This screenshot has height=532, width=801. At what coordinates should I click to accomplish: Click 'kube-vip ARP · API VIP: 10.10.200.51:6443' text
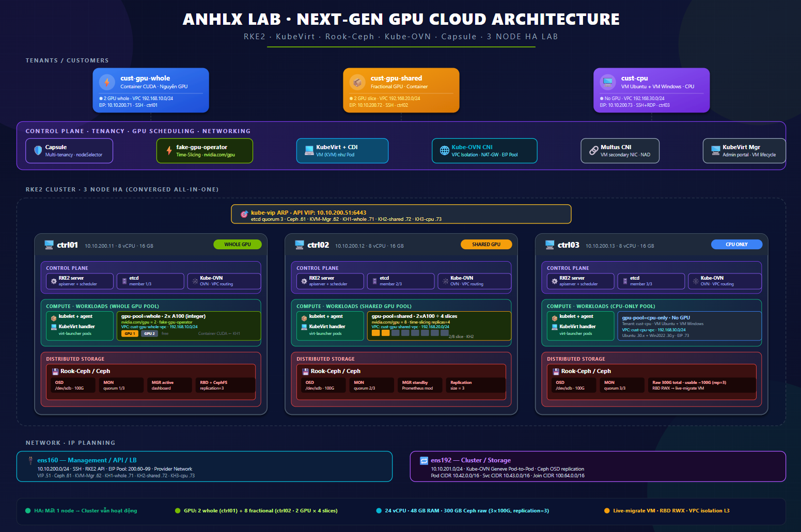point(308,213)
